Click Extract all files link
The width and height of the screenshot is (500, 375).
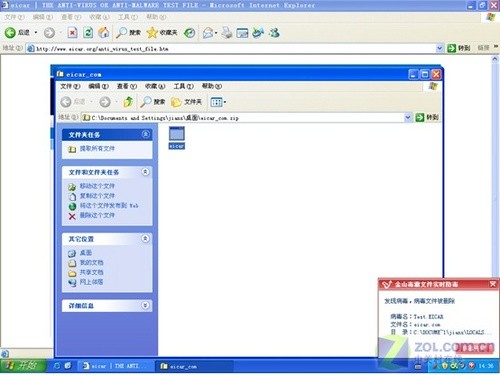[x=97, y=149]
